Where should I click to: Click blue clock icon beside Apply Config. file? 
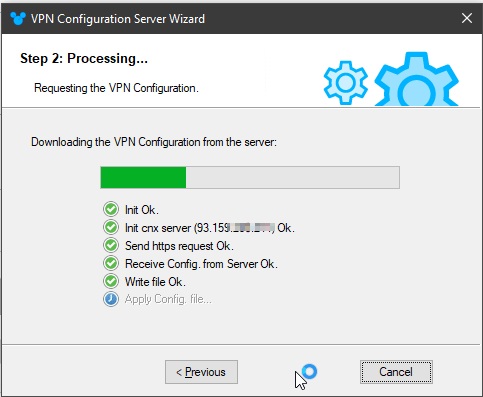pyautogui.click(x=111, y=299)
